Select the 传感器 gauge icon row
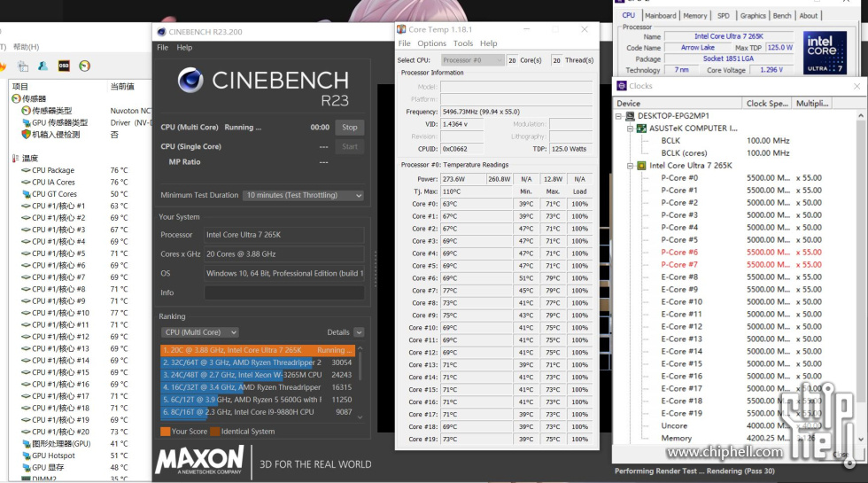The height and width of the screenshot is (483, 868). 16,98
